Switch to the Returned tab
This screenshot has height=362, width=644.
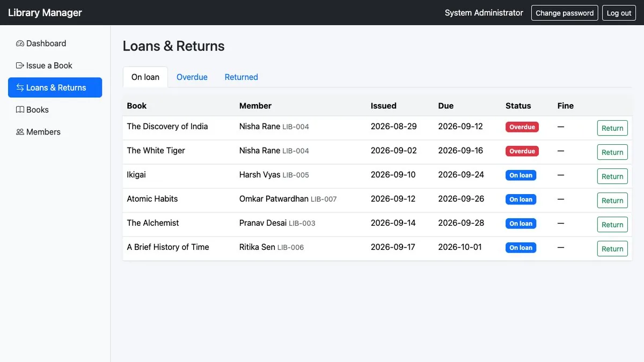click(241, 77)
